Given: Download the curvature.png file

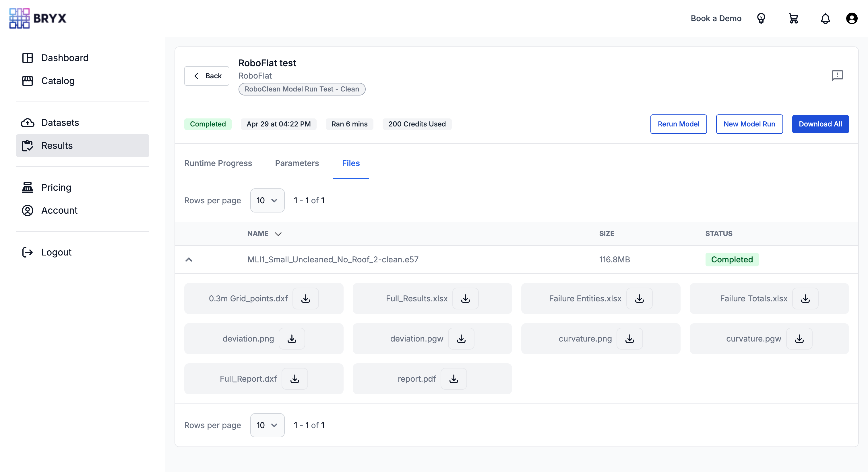Looking at the screenshot, I should click(x=629, y=339).
